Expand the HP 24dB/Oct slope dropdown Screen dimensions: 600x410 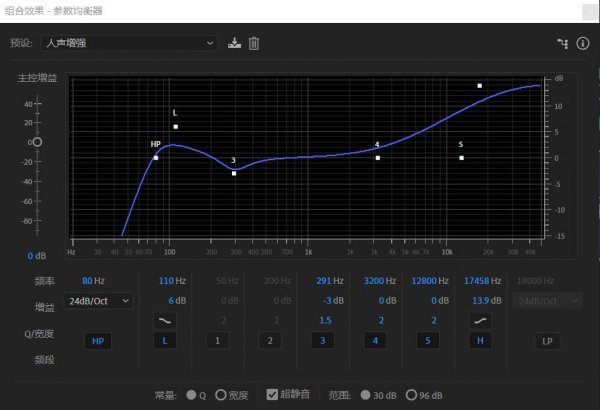[x=97, y=300]
